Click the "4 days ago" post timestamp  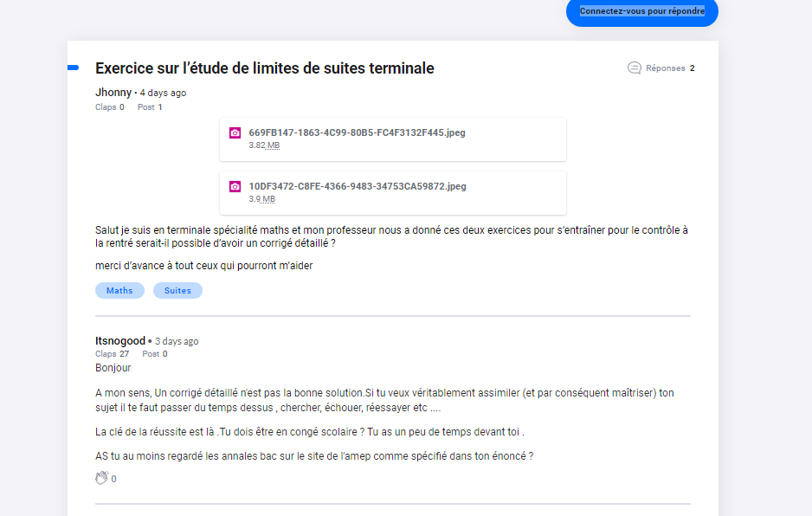click(x=163, y=94)
